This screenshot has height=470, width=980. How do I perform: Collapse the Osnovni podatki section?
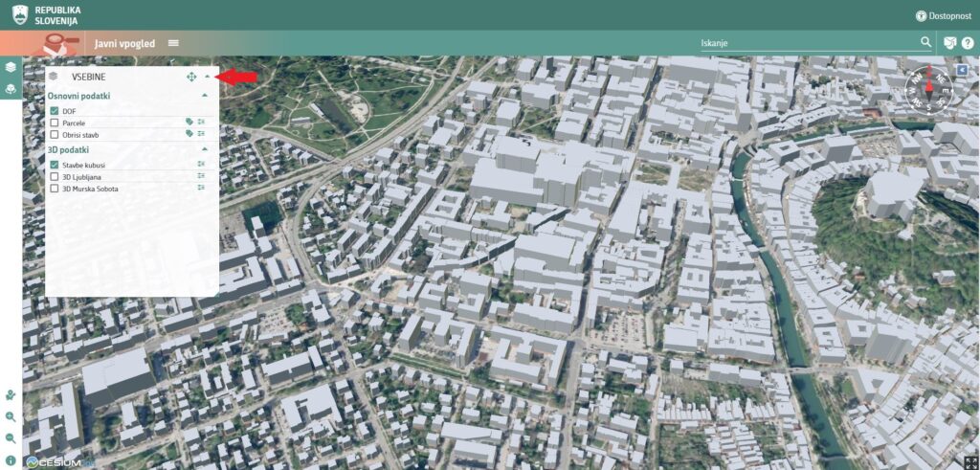204,96
